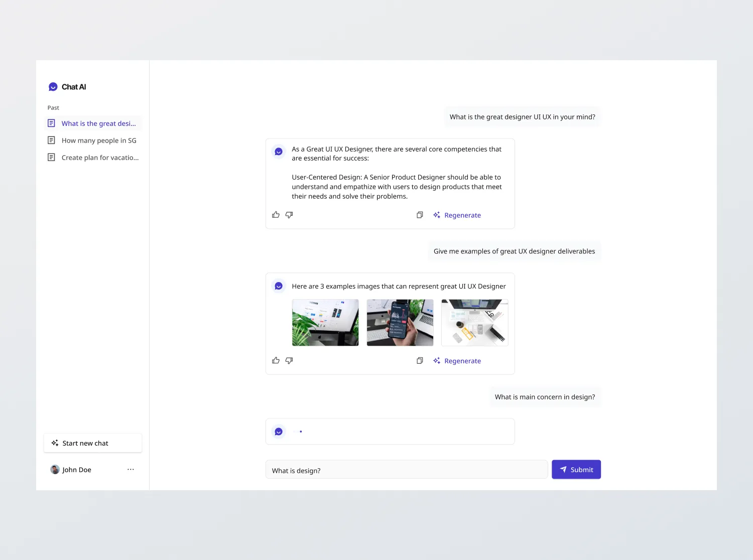753x560 pixels.
Task: Open 'Create plan for vacatio...' chat
Action: [x=93, y=158]
